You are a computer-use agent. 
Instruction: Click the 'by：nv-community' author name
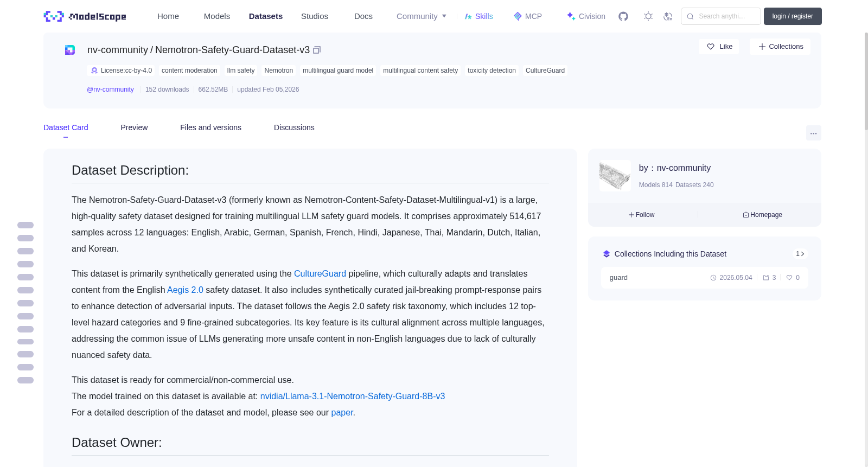pos(675,168)
